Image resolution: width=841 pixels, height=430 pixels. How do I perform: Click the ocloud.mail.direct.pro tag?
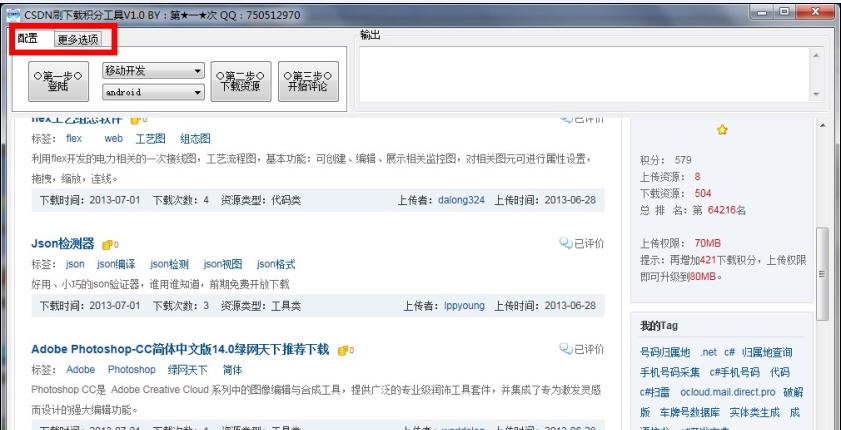(728, 392)
